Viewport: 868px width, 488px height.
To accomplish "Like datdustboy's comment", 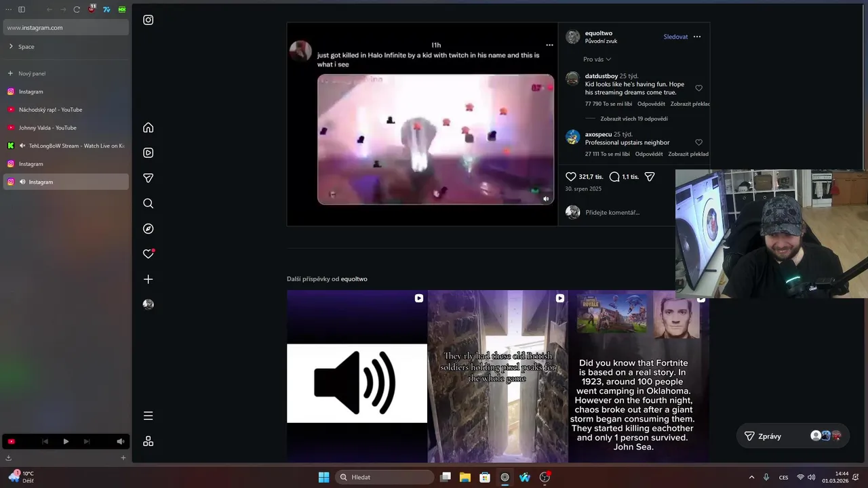I will tap(699, 88).
